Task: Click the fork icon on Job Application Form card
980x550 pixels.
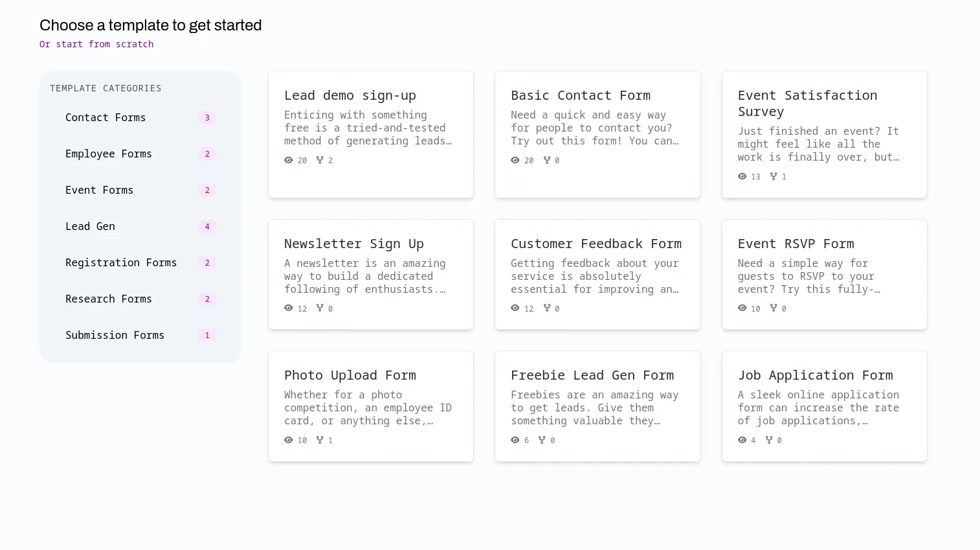Action: [x=770, y=440]
